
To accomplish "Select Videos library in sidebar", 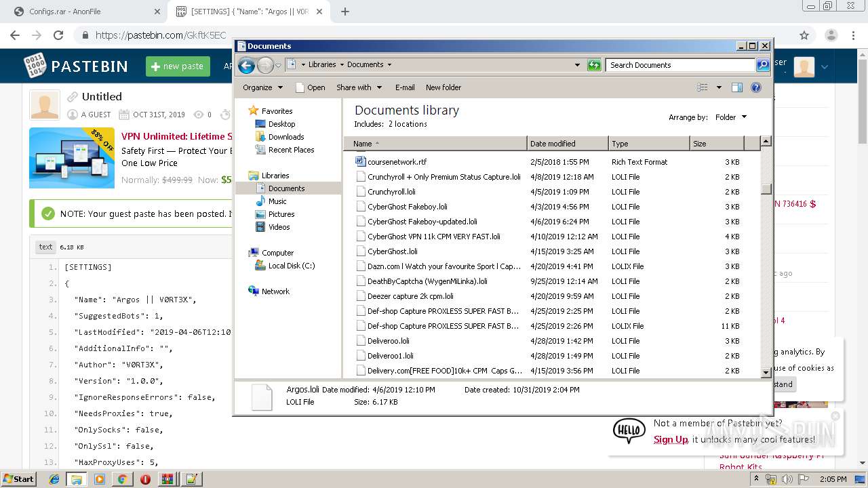I will [x=279, y=227].
